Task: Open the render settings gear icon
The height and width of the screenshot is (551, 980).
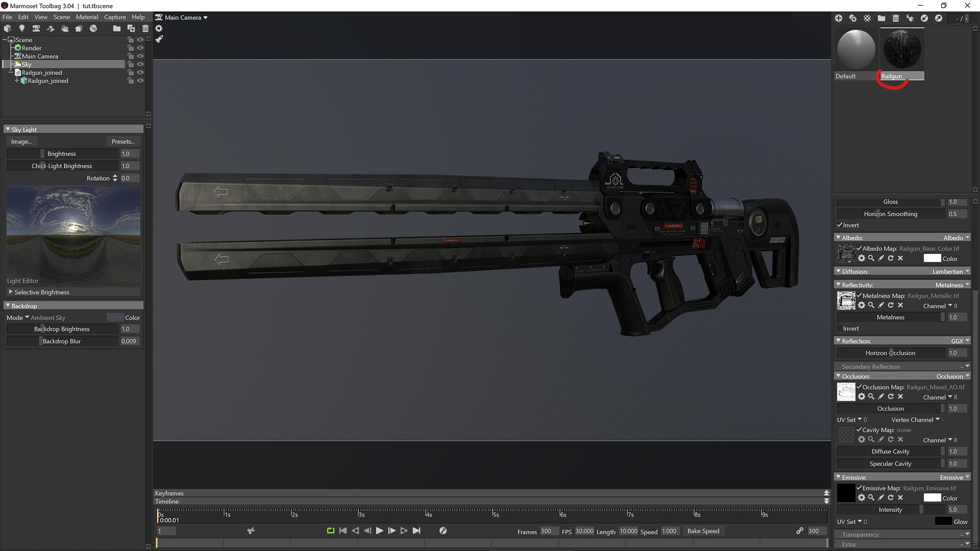Action: click(x=159, y=29)
